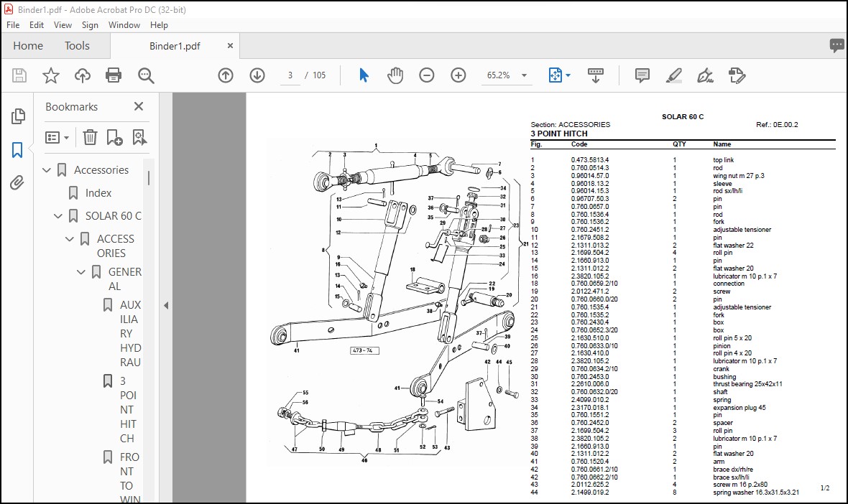Select the Binder1.pdf document tab
Viewport: 848px width, 504px height.
point(175,46)
